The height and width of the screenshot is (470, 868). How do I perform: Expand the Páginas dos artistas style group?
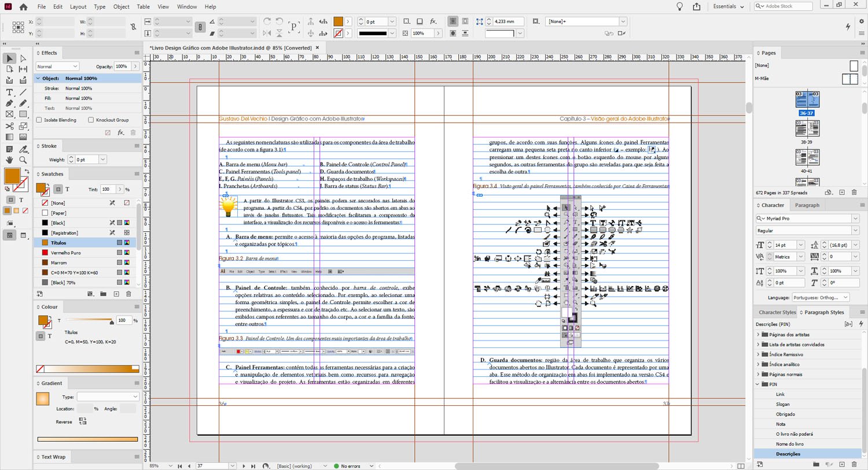(x=759, y=335)
